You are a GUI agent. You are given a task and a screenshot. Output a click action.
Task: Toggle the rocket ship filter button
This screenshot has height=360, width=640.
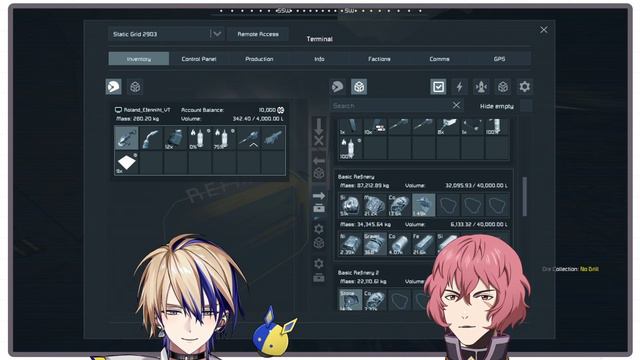pyautogui.click(x=481, y=87)
